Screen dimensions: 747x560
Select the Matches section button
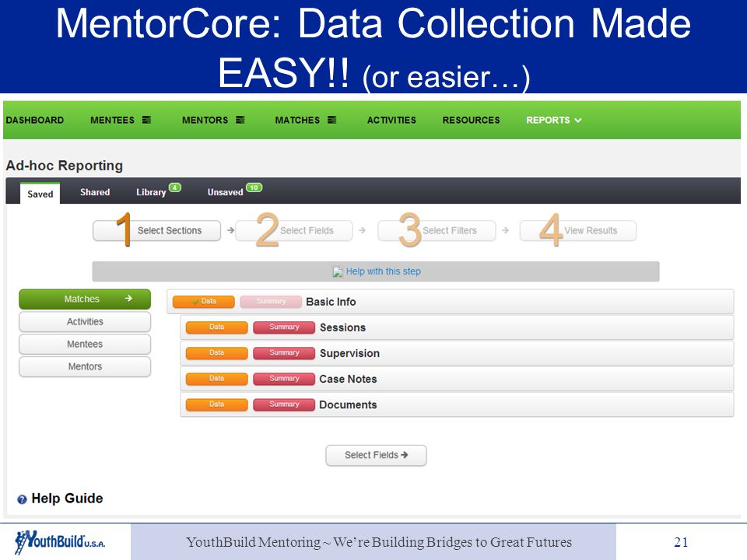[x=85, y=299]
